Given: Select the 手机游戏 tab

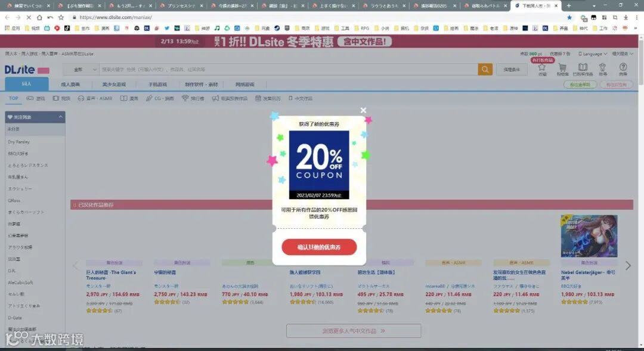Looking at the screenshot, I should pyautogui.click(x=157, y=85).
